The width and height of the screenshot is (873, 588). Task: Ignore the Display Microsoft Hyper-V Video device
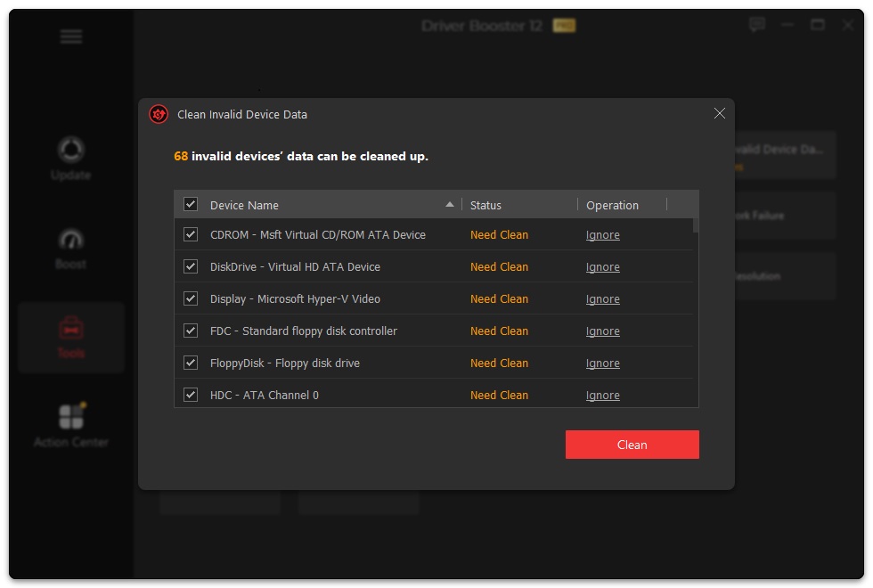tap(602, 299)
